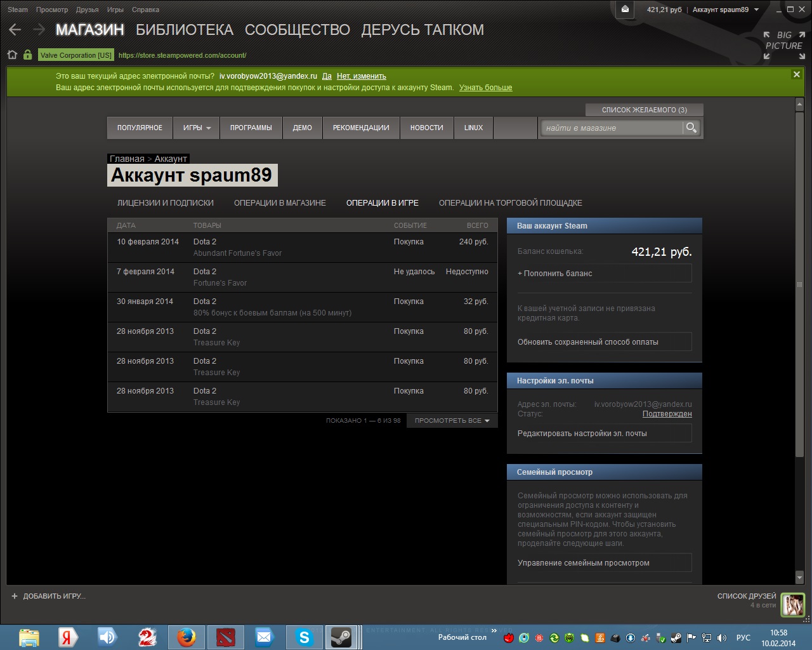Click the page's vertical scrollbar
Viewport: 812px width, 650px height.
[799, 284]
